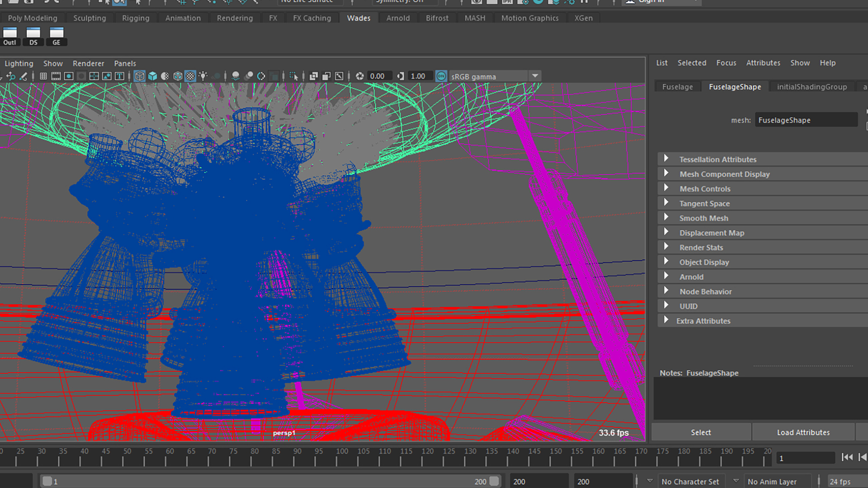Open the Renderer panel menu
Screen dimensions: 868x488
pos(88,64)
